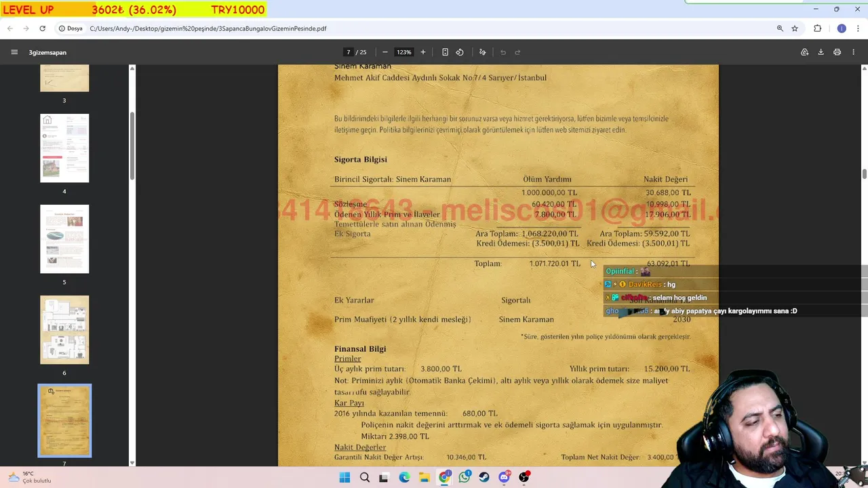The width and height of the screenshot is (868, 488).
Task: Click the browser back arrow
Action: [10, 28]
